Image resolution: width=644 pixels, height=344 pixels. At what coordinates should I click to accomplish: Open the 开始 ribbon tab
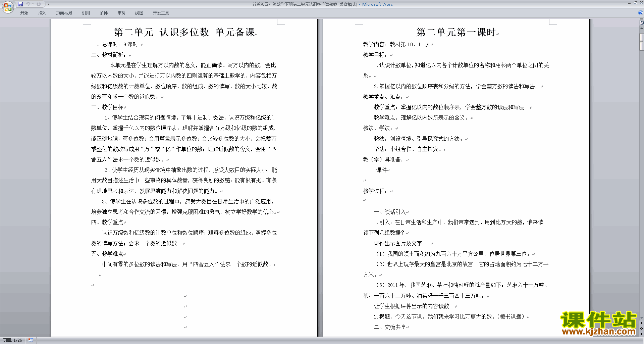[x=24, y=13]
